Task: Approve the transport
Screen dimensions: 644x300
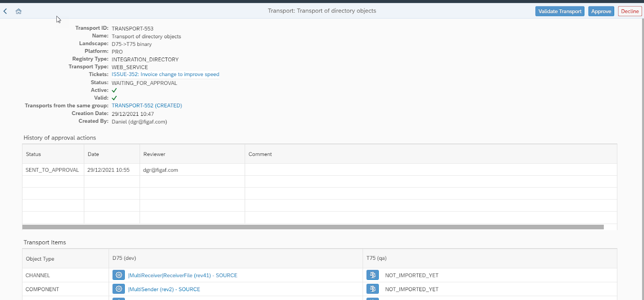Action: pos(601,11)
